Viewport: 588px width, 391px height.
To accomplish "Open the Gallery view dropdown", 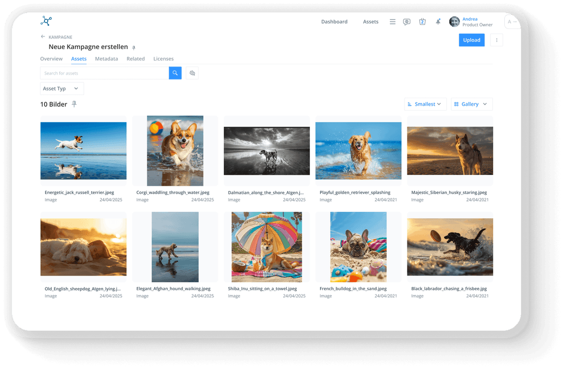I will click(x=471, y=105).
